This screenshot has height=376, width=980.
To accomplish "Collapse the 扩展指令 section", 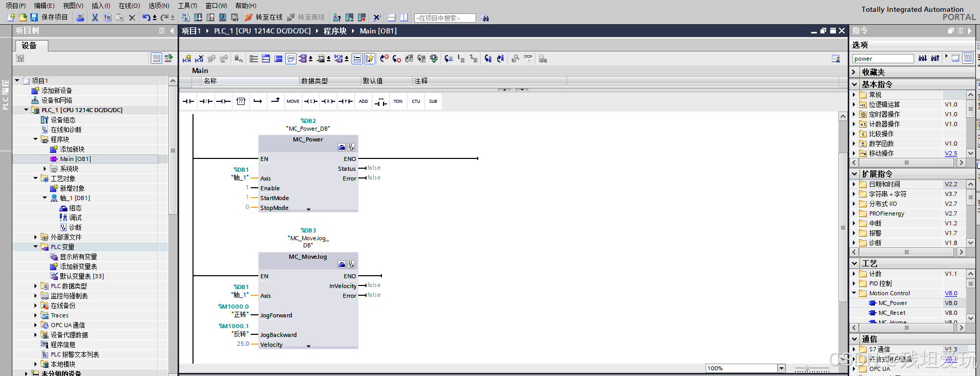I will point(854,174).
